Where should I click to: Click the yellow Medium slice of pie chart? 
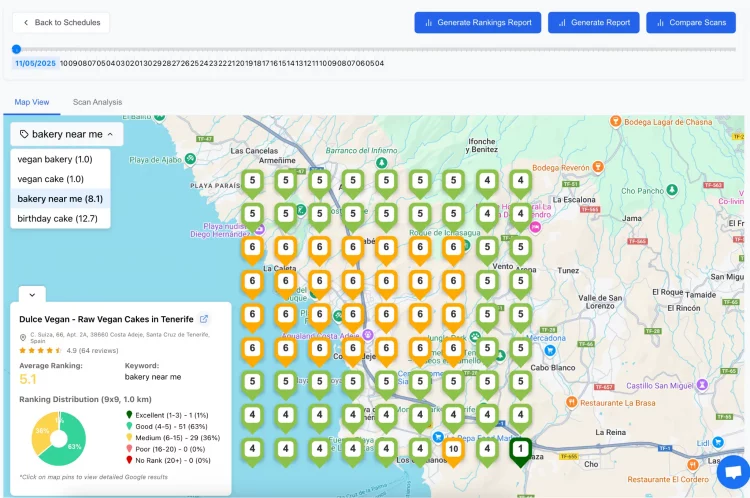pos(41,433)
